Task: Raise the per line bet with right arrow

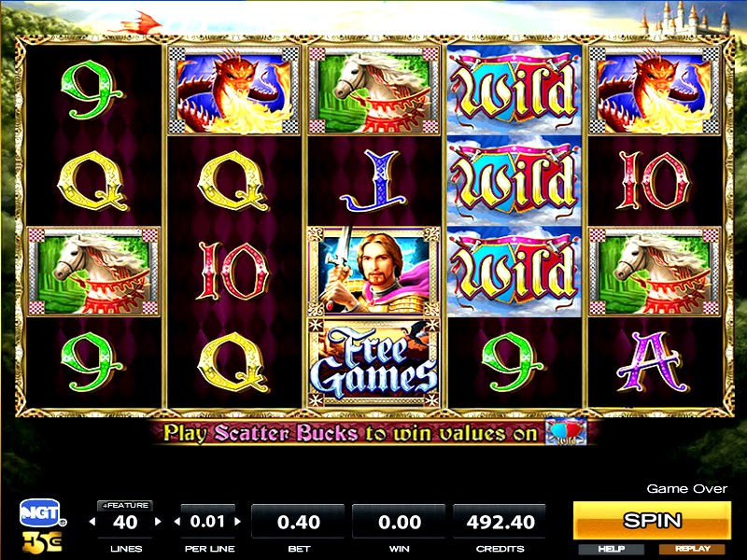Action: [x=238, y=522]
